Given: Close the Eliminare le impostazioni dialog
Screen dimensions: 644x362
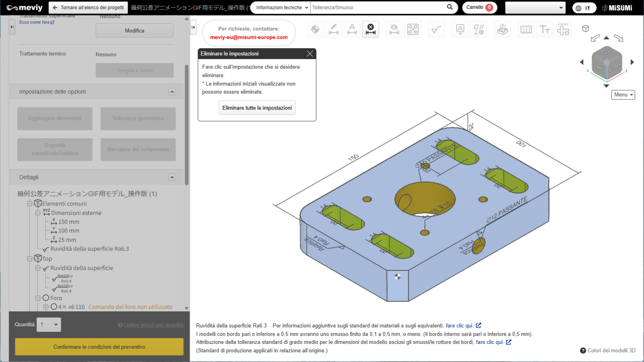Looking at the screenshot, I should (x=310, y=54).
